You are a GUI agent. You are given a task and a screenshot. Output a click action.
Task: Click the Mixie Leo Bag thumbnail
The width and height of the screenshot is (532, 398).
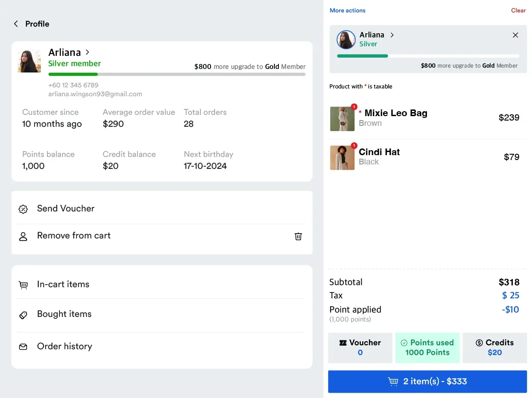pos(342,118)
